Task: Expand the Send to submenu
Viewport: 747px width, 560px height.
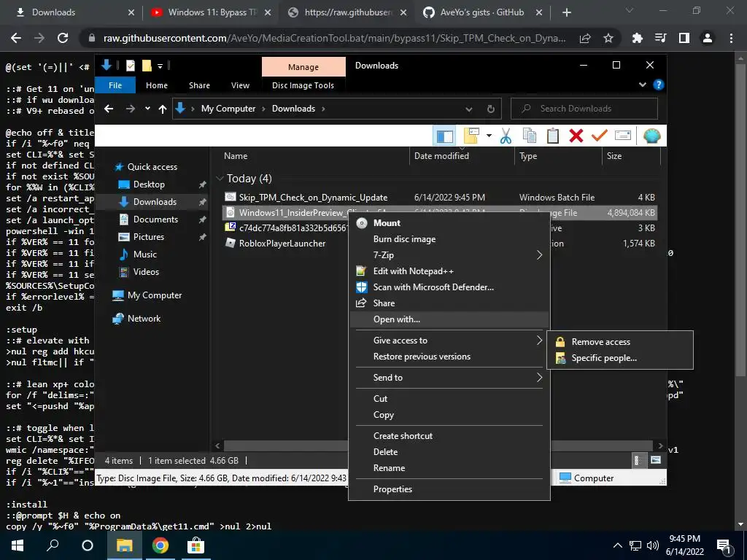Action: [x=449, y=378]
